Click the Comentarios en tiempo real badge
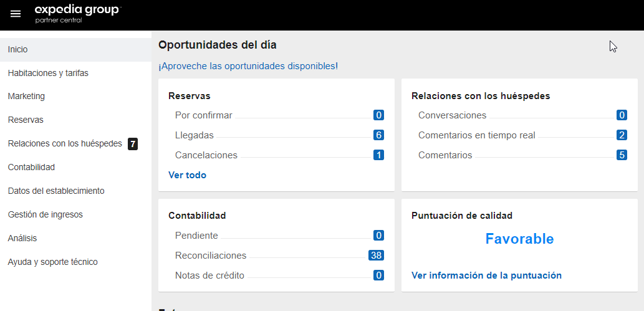The image size is (644, 311). coord(622,135)
